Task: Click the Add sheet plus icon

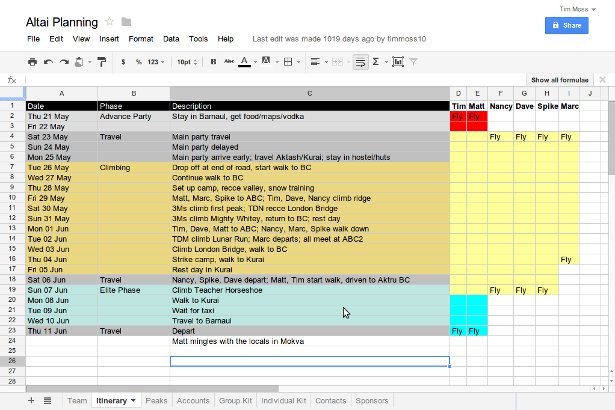Action: click(x=31, y=400)
